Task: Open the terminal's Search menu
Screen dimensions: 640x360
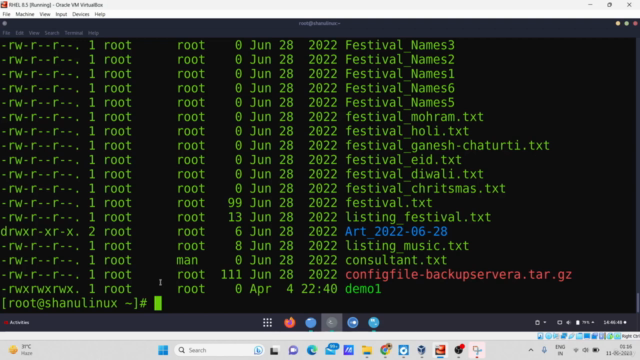Action: click(x=52, y=33)
